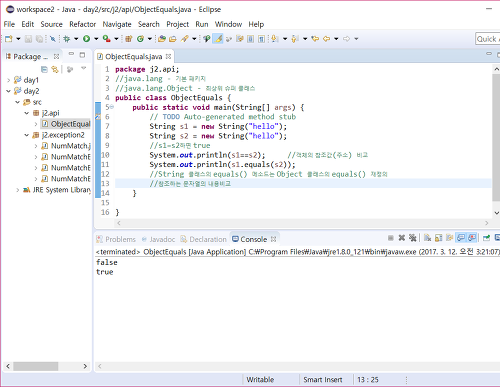Open the Debug configurations dropdown arrow
Screen dimensions: 500x387
76,39
